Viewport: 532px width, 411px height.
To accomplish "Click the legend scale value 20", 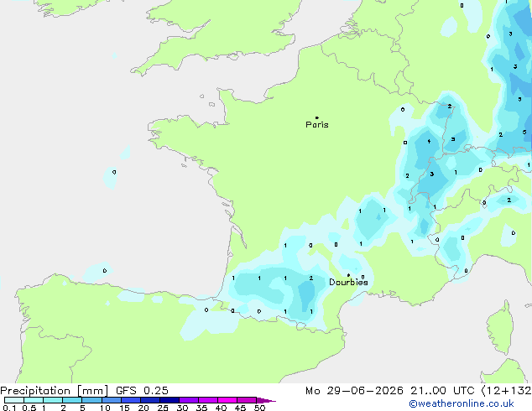I will 143,408.
